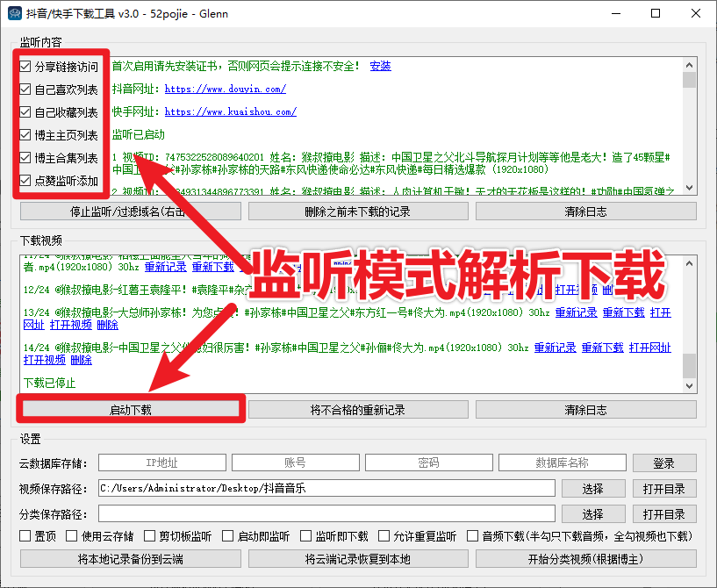Click inside the 密码 password field
Screen dimensions: 717x588
(x=429, y=463)
